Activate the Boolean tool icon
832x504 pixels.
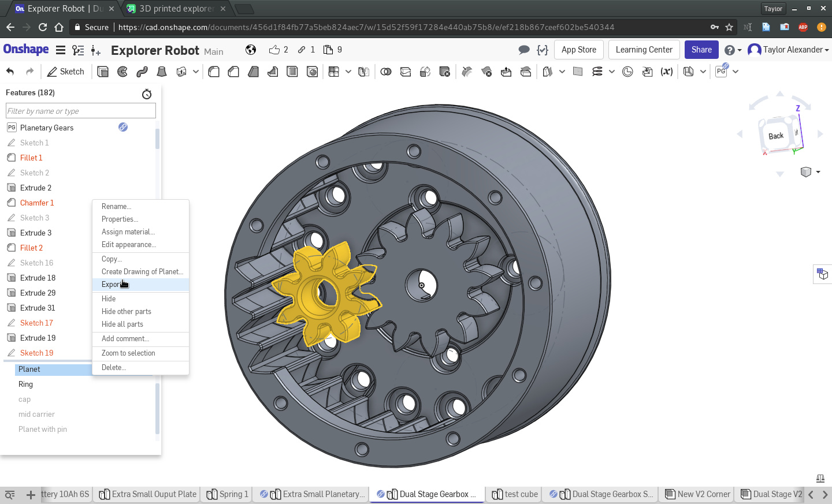(386, 72)
